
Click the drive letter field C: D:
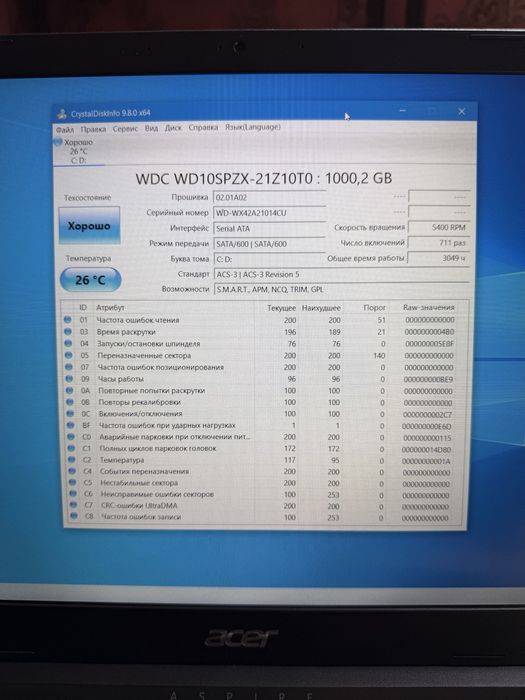(270, 259)
